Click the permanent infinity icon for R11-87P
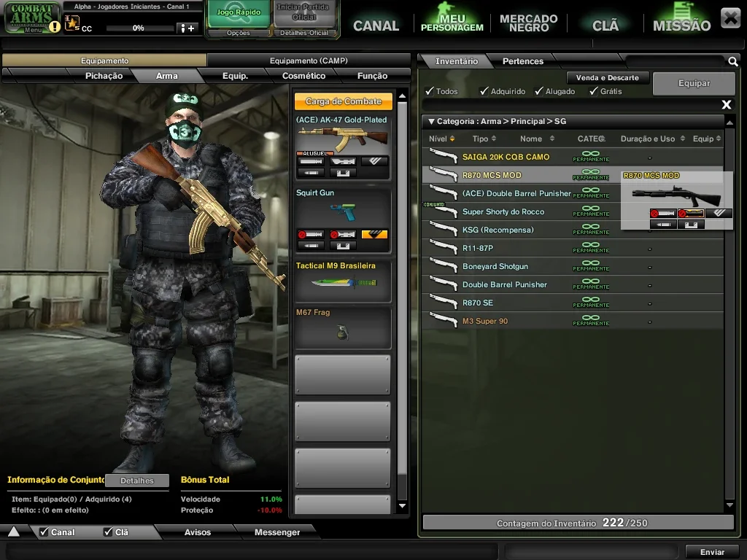 pyautogui.click(x=591, y=247)
